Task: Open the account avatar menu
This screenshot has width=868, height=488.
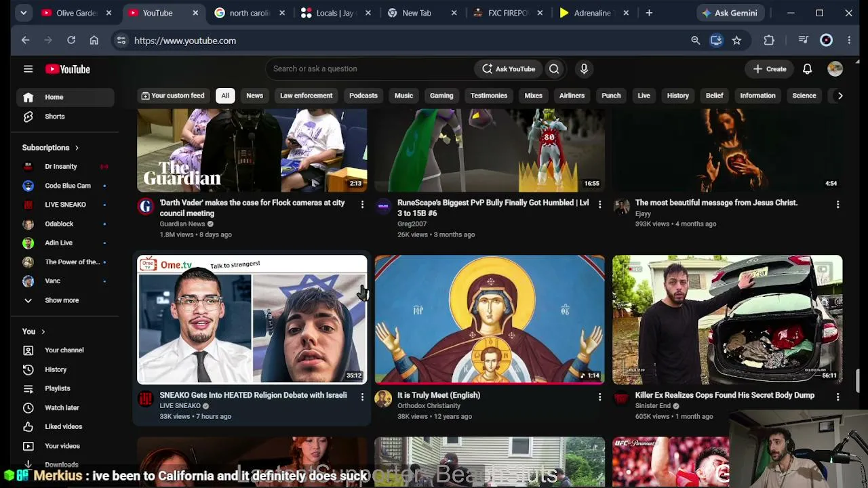Action: (x=835, y=68)
